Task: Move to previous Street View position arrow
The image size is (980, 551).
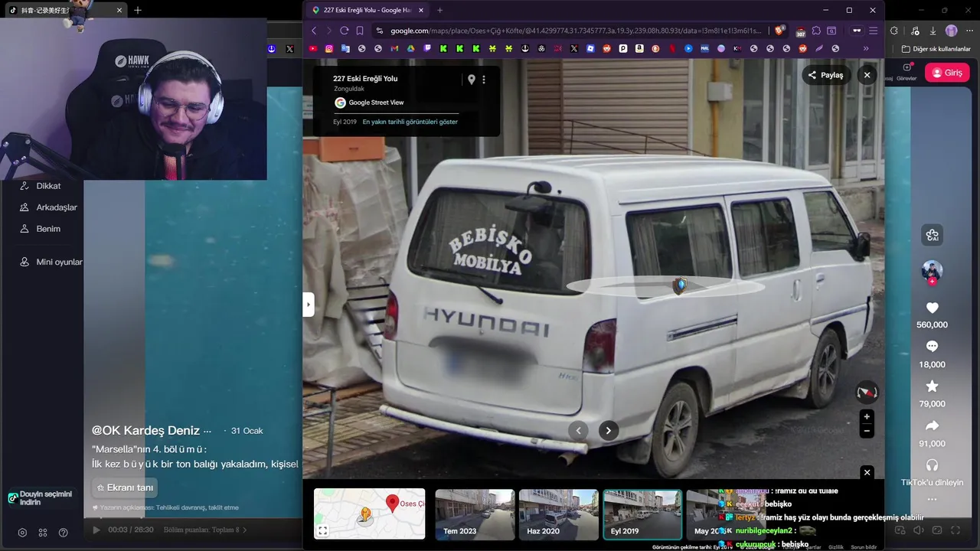Action: pyautogui.click(x=579, y=430)
